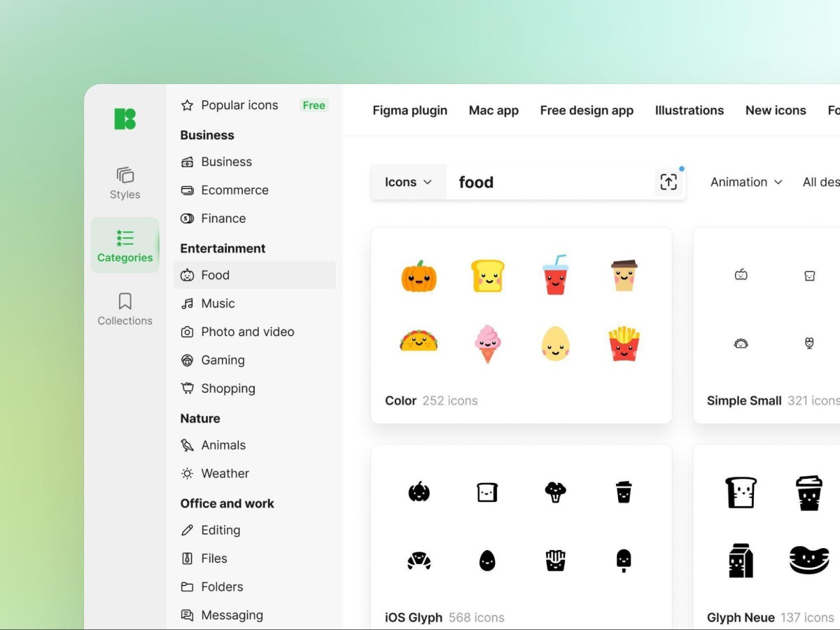Open the Figma plugin tab
The height and width of the screenshot is (630, 840).
click(x=409, y=111)
